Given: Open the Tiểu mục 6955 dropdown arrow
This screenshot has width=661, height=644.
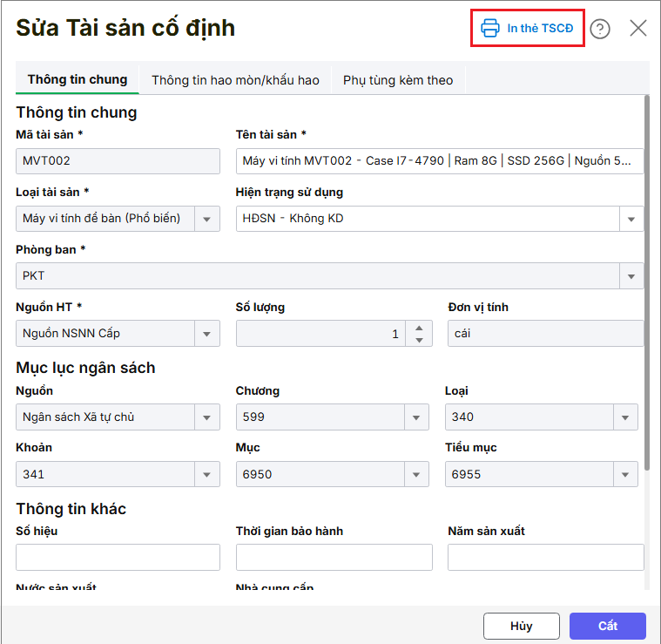Looking at the screenshot, I should click(x=625, y=474).
